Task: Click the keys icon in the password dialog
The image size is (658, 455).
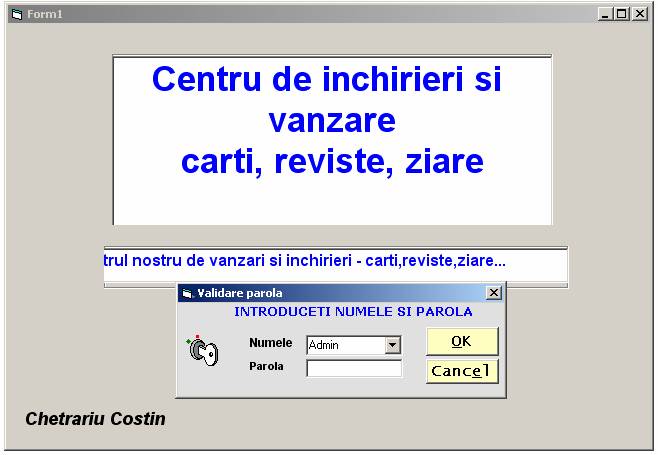Action: (201, 350)
